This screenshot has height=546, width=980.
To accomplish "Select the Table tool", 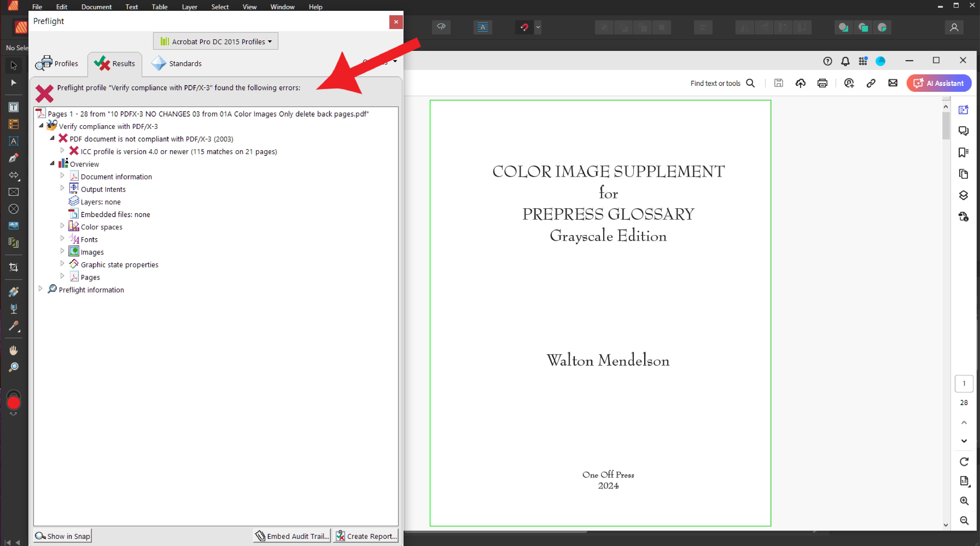I will [14, 124].
